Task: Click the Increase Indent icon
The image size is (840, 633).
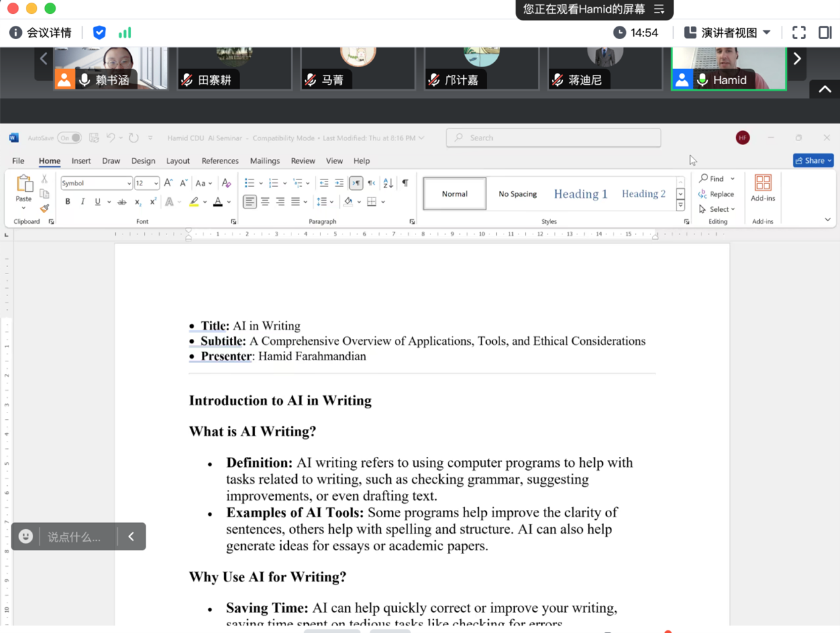Action: point(339,183)
